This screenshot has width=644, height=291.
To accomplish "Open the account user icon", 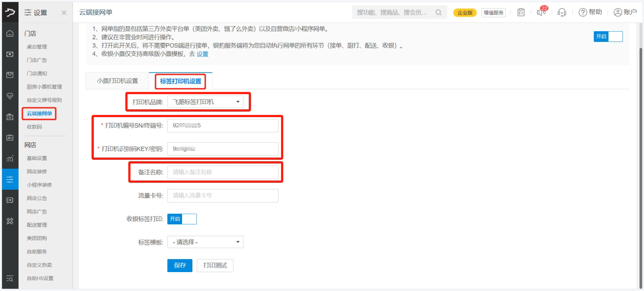I will pos(617,12).
